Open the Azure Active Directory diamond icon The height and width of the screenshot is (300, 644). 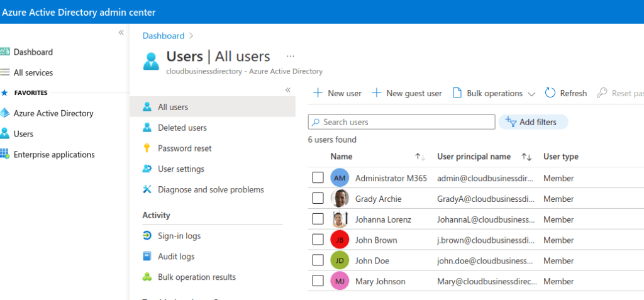(x=4, y=113)
